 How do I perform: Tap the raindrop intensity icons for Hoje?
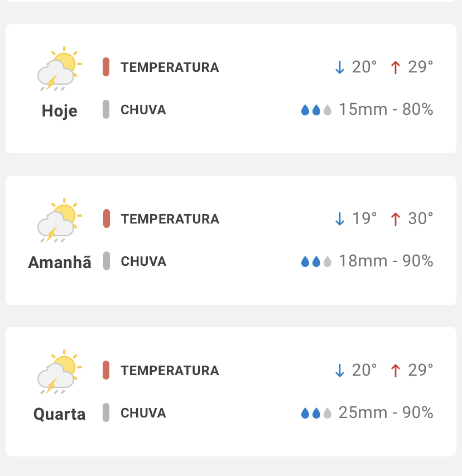tap(316, 110)
